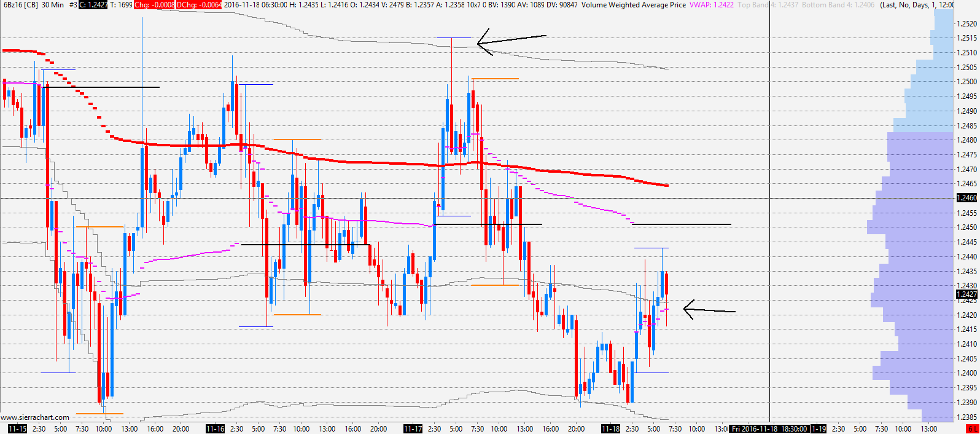Click the 1.2510 price scale label
This screenshot has width=980, height=434.
coord(967,53)
